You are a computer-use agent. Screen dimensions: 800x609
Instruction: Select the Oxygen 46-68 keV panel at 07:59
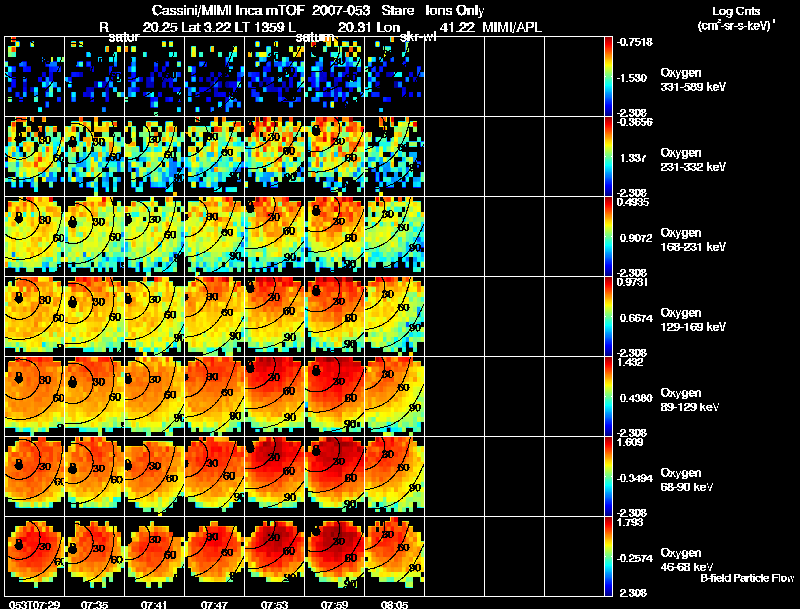pyautogui.click(x=335, y=556)
